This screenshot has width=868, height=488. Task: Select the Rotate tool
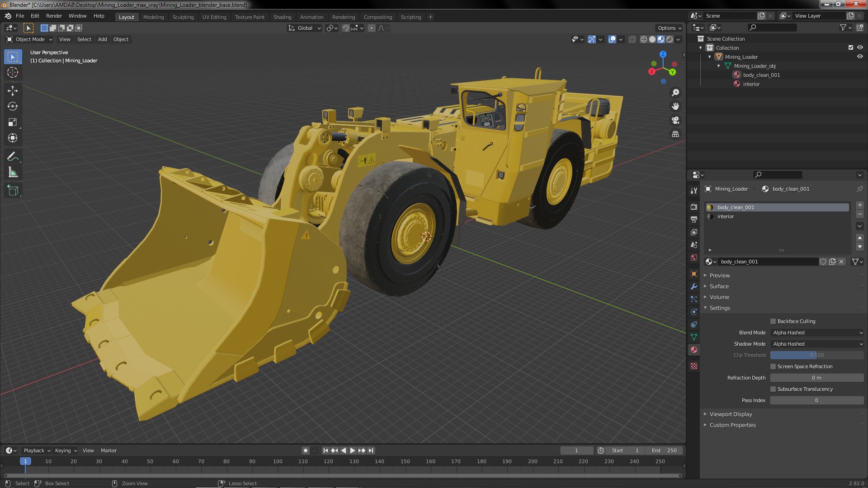point(13,106)
